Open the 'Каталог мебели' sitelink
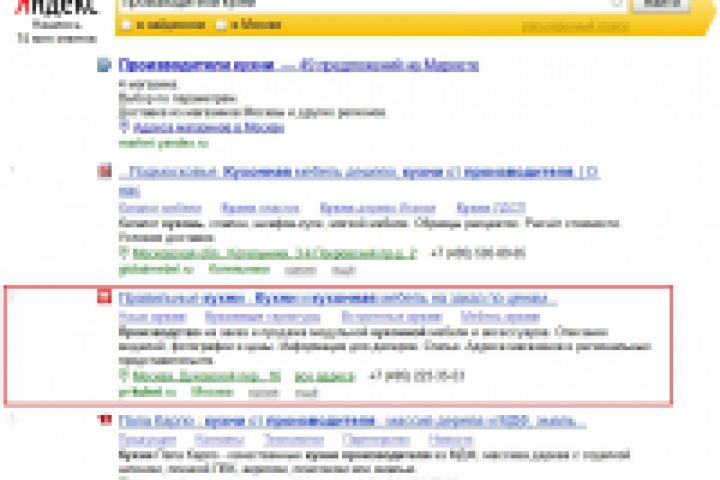 [160, 208]
